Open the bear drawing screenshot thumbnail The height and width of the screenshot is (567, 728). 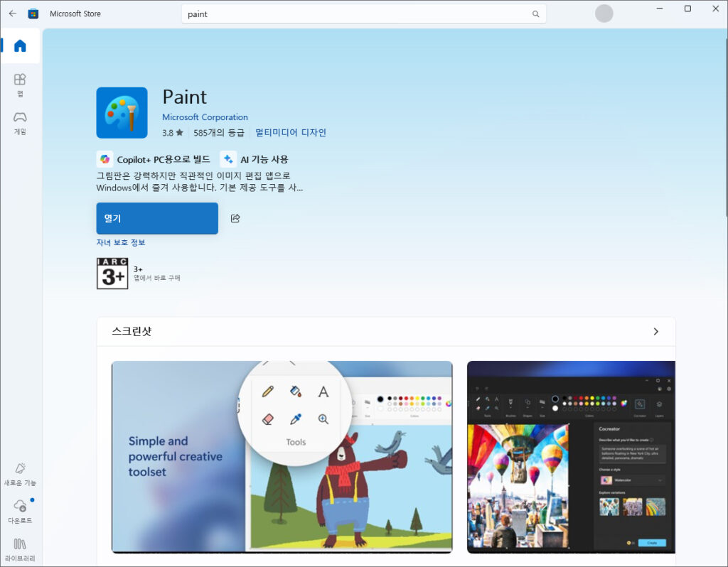(x=282, y=456)
